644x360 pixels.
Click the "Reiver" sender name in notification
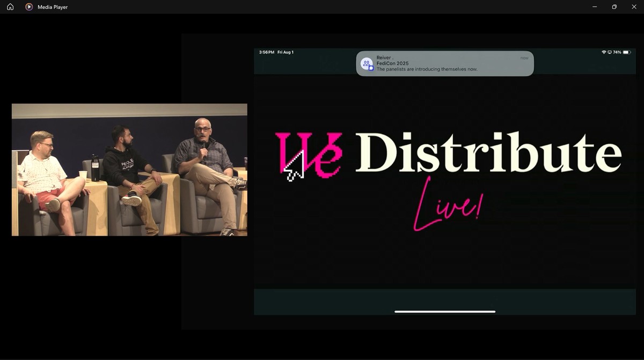coord(385,58)
